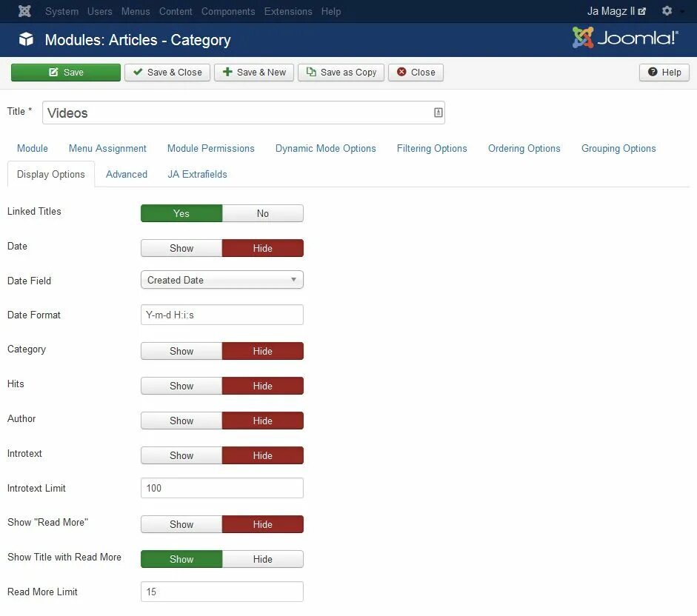Click the Date Format input field
697x616 pixels.
222,315
